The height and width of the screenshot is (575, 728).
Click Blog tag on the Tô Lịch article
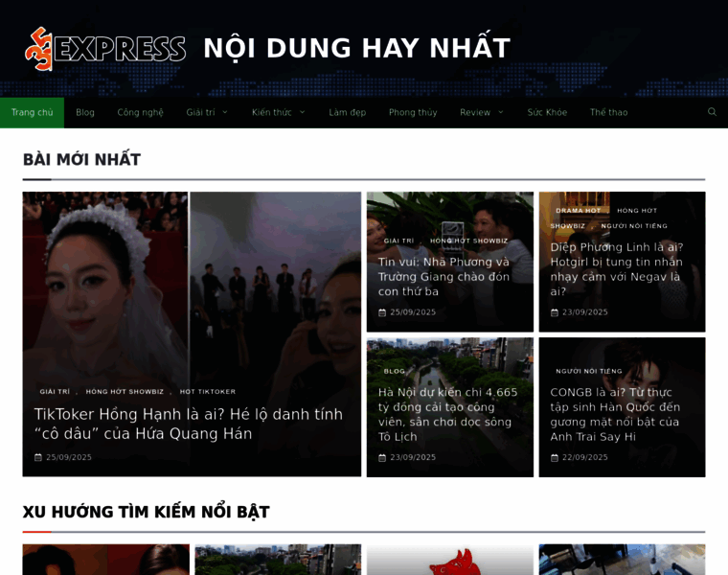(395, 371)
